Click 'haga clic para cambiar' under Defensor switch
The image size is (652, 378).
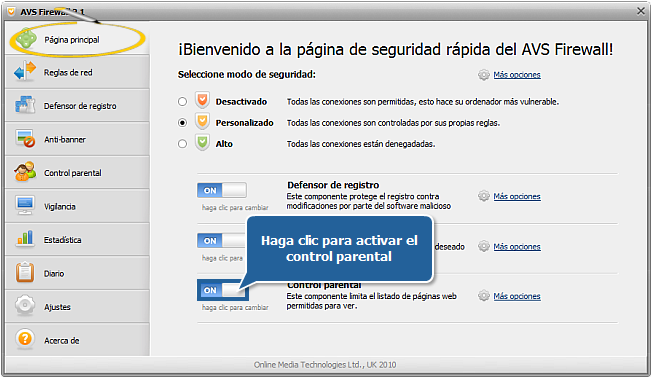235,207
